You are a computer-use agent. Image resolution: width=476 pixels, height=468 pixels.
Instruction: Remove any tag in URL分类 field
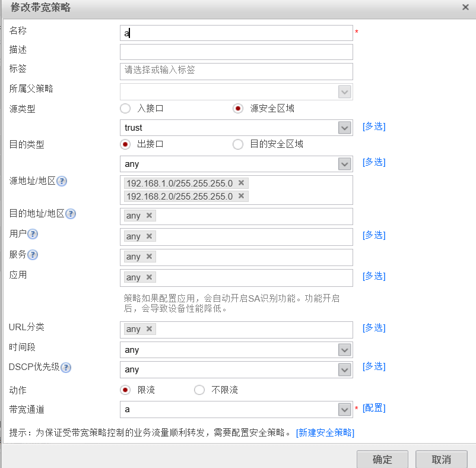click(x=149, y=329)
